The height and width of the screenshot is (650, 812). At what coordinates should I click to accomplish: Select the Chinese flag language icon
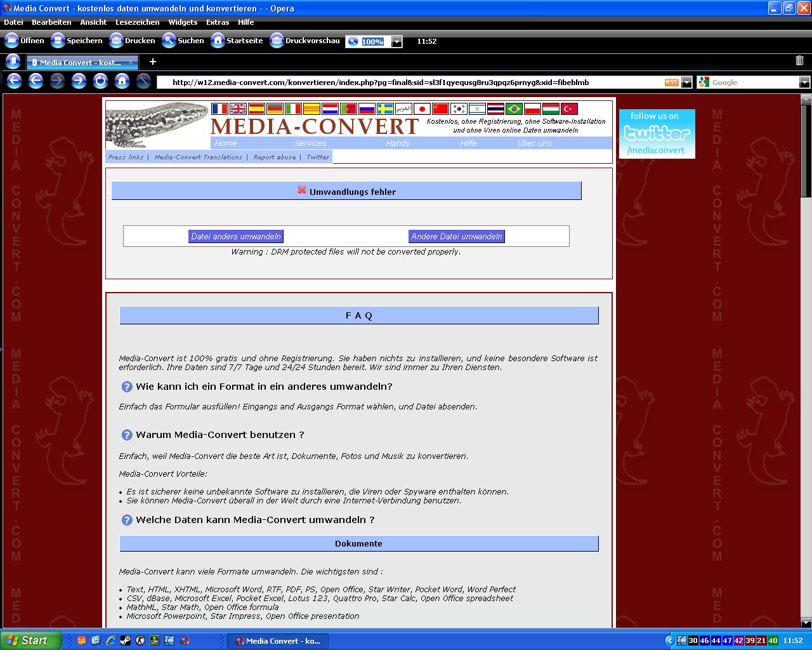pos(440,109)
